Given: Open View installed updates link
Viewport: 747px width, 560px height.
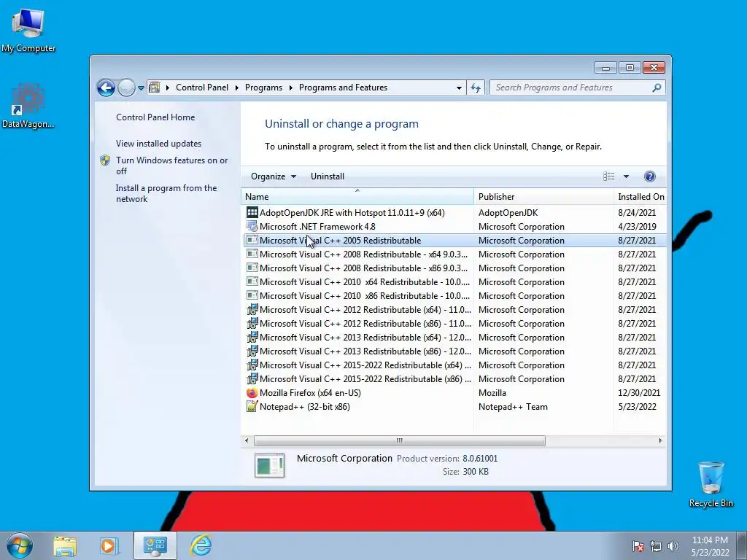Looking at the screenshot, I should pos(158,144).
